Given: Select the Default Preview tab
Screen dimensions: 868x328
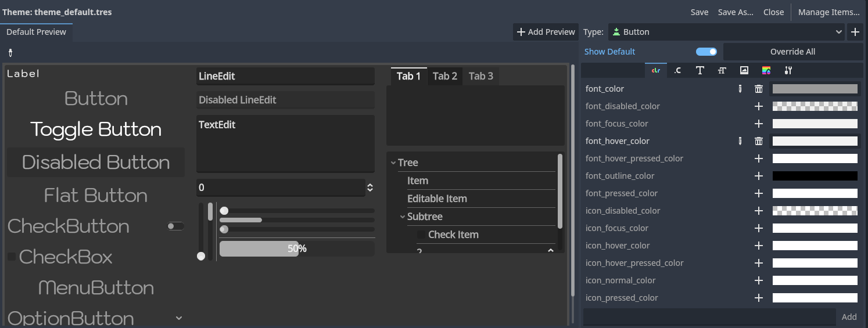Looking at the screenshot, I should pos(37,32).
